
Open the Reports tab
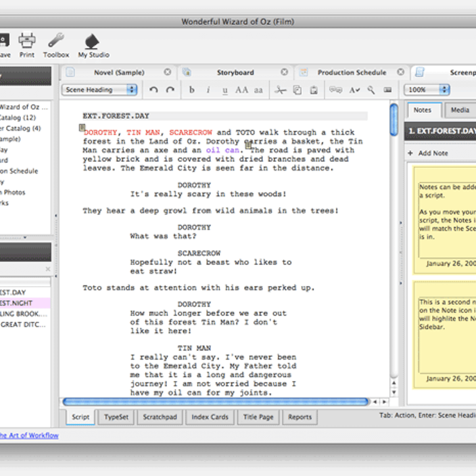(300, 417)
